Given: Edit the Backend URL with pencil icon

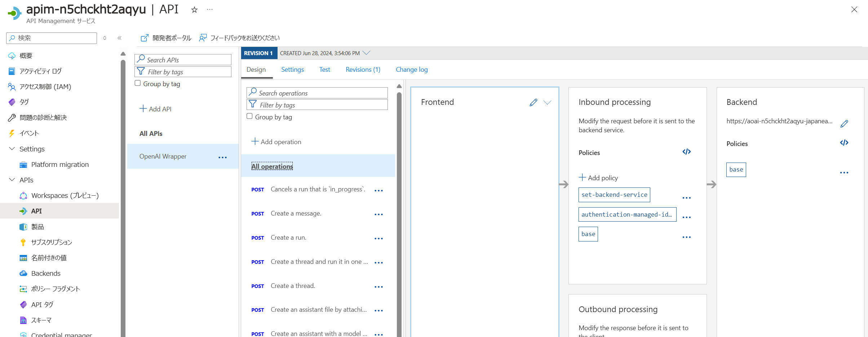Looking at the screenshot, I should pos(844,124).
